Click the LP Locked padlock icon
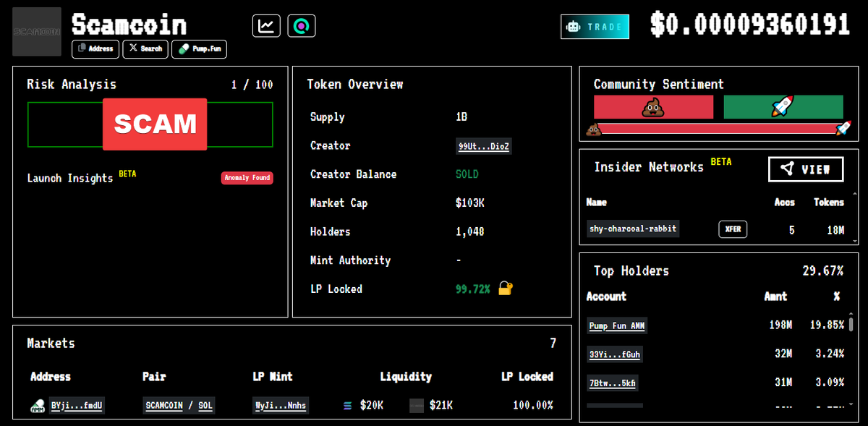Image resolution: width=868 pixels, height=426 pixels. (505, 289)
